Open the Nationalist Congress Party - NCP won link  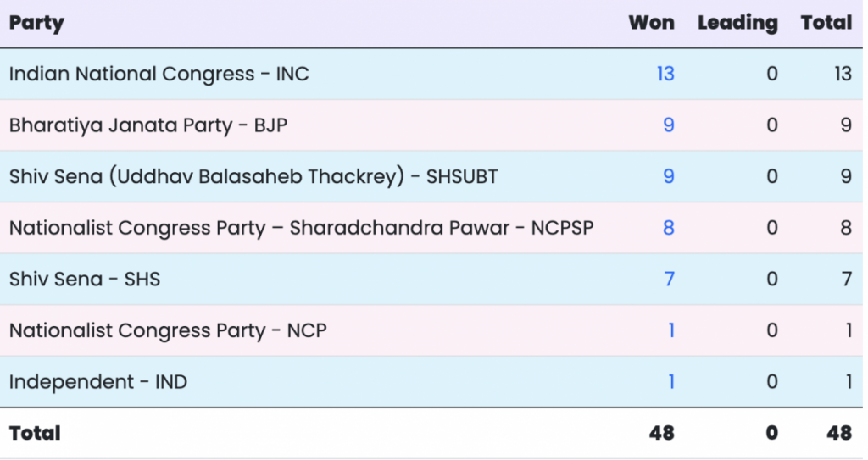tap(671, 330)
